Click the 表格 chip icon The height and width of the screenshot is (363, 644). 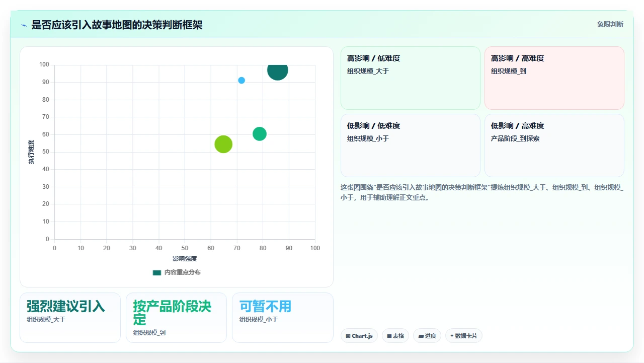click(x=389, y=336)
